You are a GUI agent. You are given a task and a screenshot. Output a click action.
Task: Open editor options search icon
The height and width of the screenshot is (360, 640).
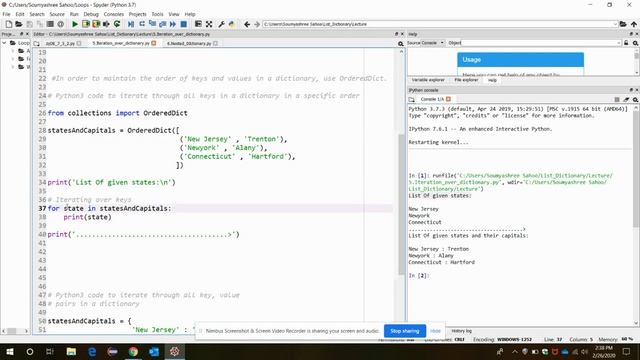[x=400, y=44]
